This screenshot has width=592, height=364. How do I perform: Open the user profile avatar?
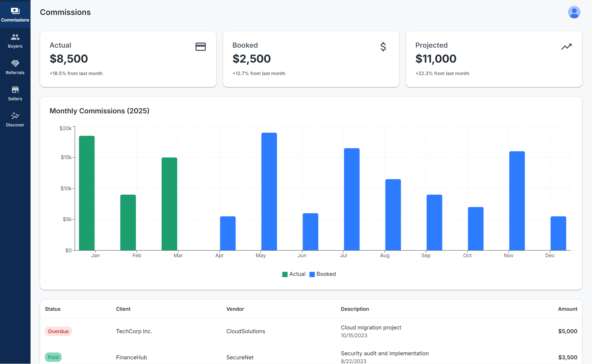coord(574,12)
